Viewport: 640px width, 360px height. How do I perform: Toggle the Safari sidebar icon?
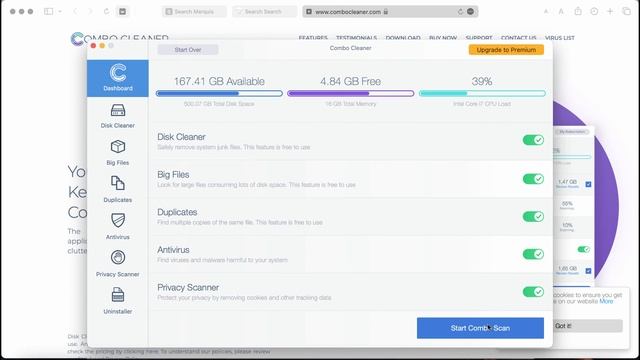coord(49,11)
